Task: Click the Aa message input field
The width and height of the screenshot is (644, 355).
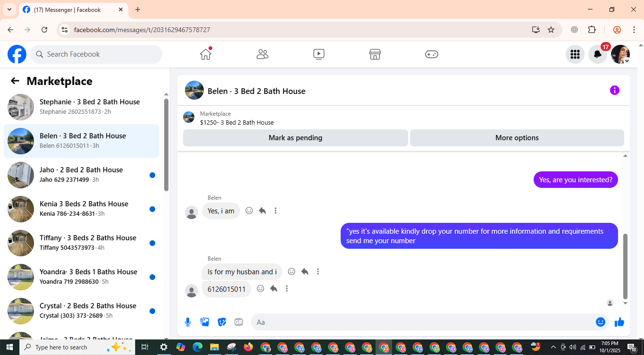Action: pos(425,322)
